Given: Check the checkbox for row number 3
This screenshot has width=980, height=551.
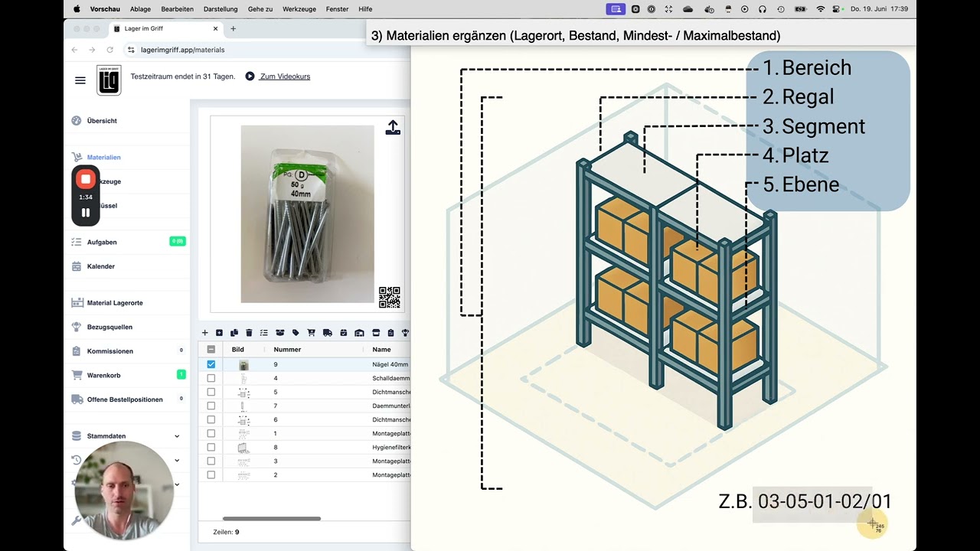Looking at the screenshot, I should coord(211,461).
